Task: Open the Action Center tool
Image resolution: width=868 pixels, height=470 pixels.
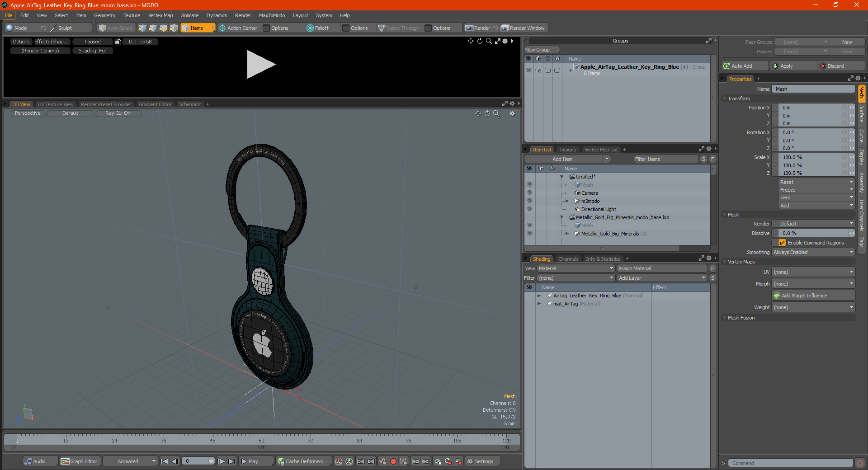Action: (x=238, y=28)
